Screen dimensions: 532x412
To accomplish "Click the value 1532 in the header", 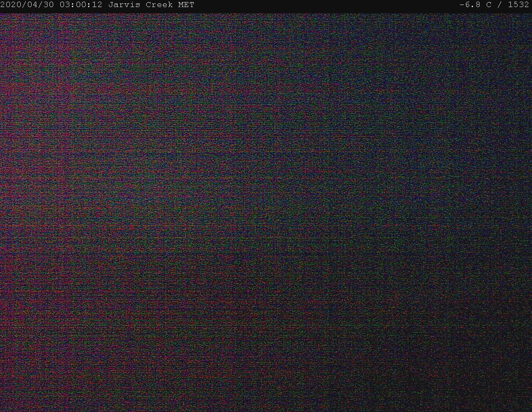I will (x=518, y=5).
